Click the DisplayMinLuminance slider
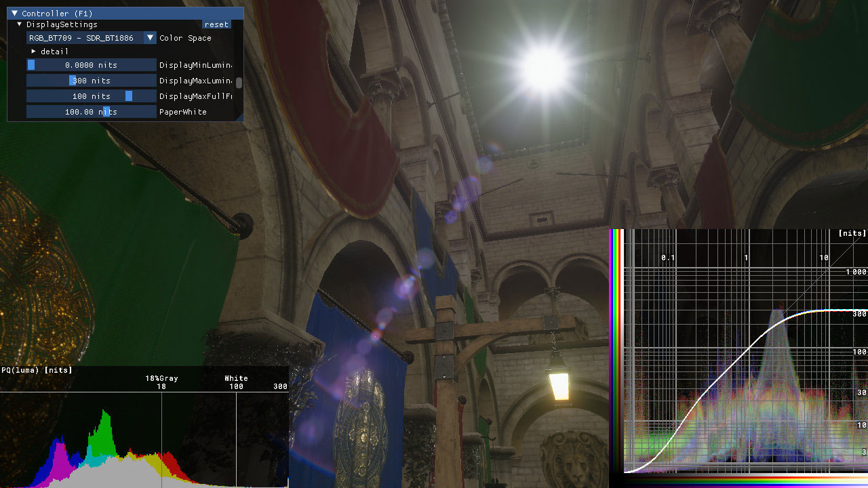868x488 pixels. [x=92, y=65]
